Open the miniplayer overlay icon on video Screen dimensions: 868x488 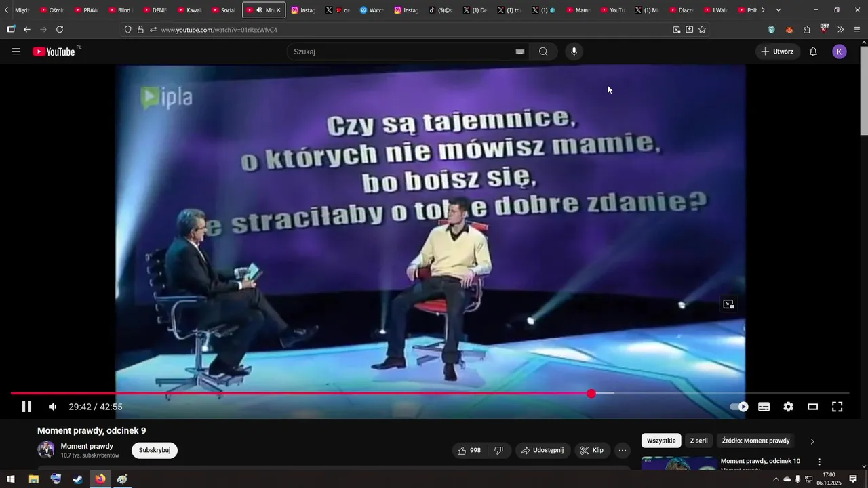(728, 304)
